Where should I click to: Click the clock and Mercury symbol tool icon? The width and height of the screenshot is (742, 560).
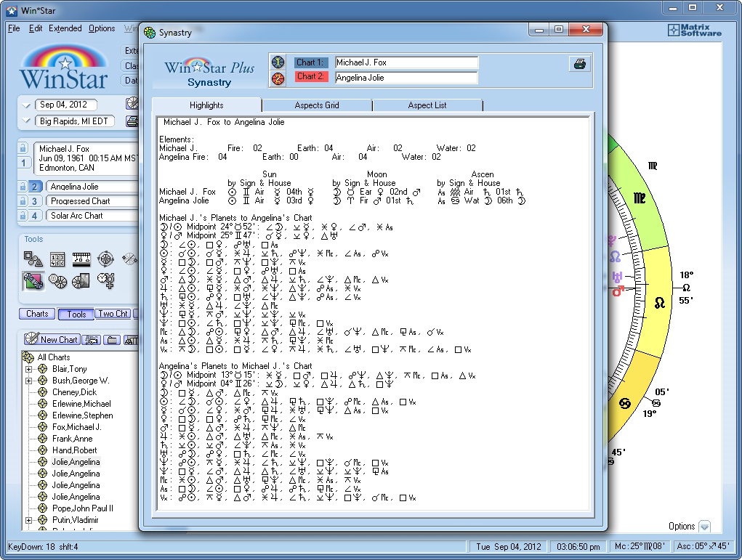coord(105,280)
